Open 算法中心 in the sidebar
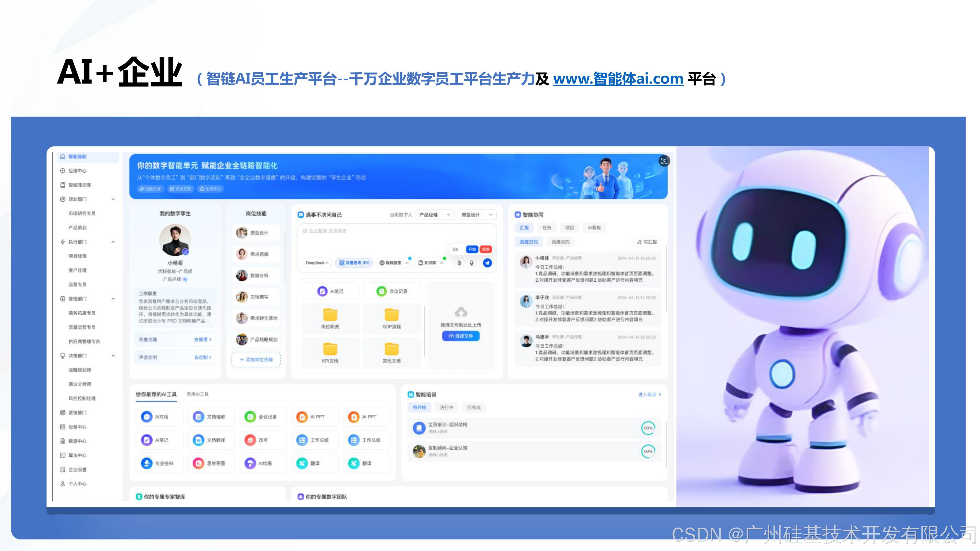This screenshot has width=980, height=551. point(73,455)
